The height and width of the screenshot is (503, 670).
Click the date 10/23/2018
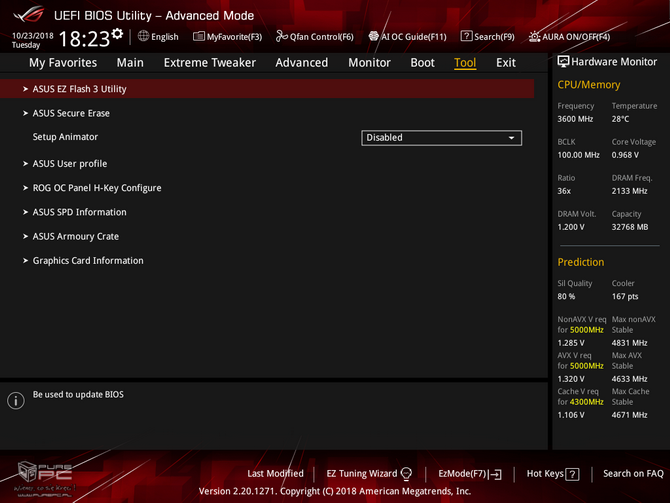[32, 35]
